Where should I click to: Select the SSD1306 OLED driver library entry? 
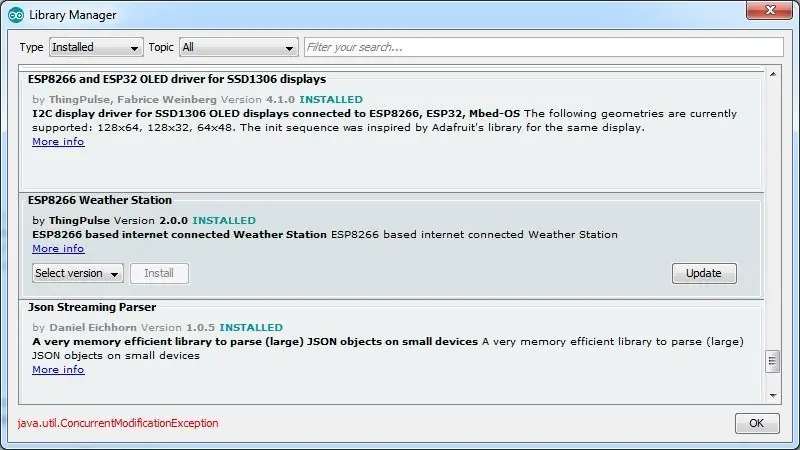[391, 129]
